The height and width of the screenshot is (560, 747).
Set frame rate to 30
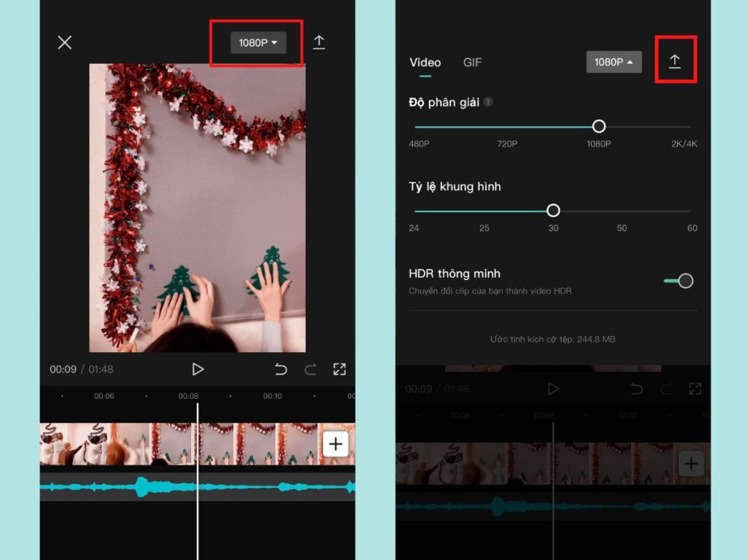tap(552, 210)
